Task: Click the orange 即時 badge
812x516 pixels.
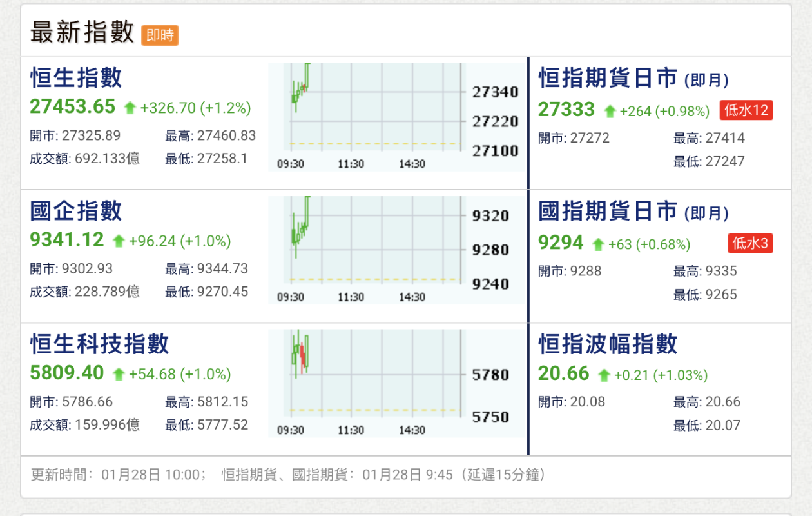Action: 160,35
